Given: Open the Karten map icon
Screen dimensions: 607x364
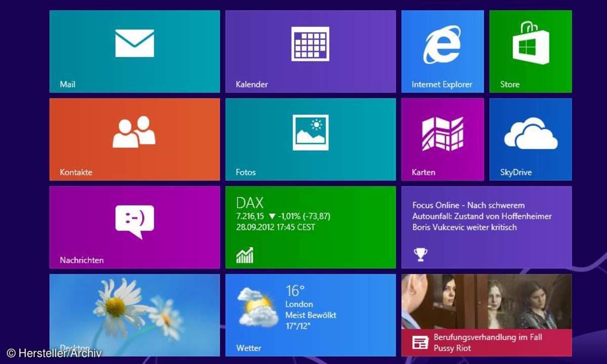Looking at the screenshot, I should pyautogui.click(x=443, y=133).
